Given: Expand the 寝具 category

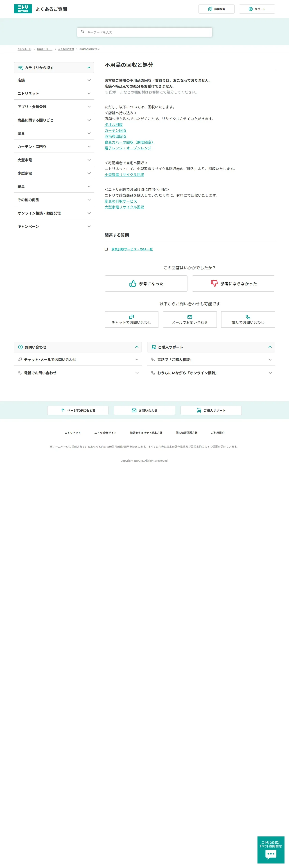Looking at the screenshot, I should coord(54,186).
